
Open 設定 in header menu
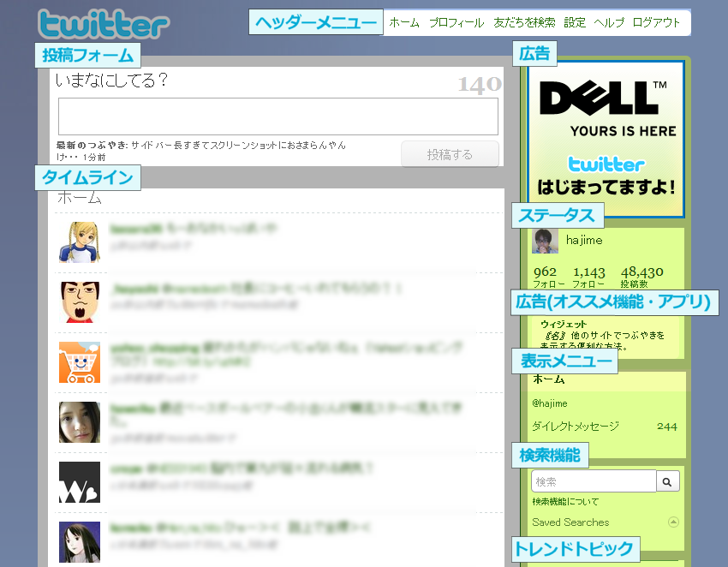575,22
